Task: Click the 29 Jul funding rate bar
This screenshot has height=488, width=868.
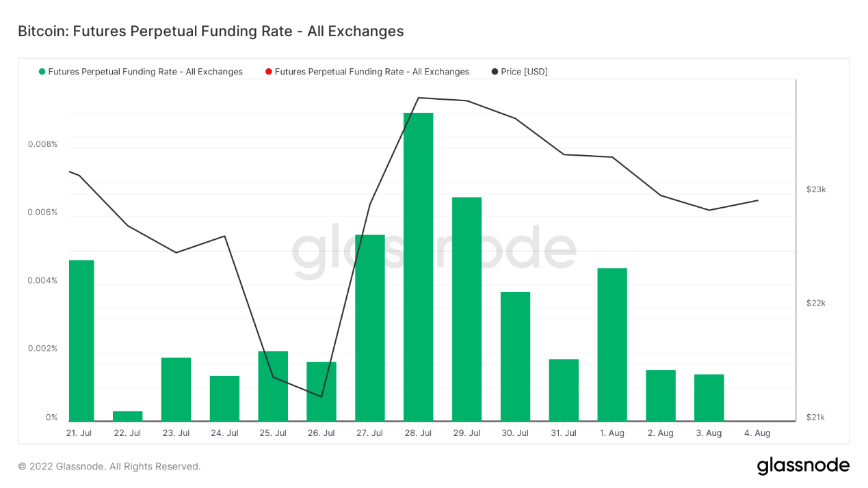Action: pos(466,309)
